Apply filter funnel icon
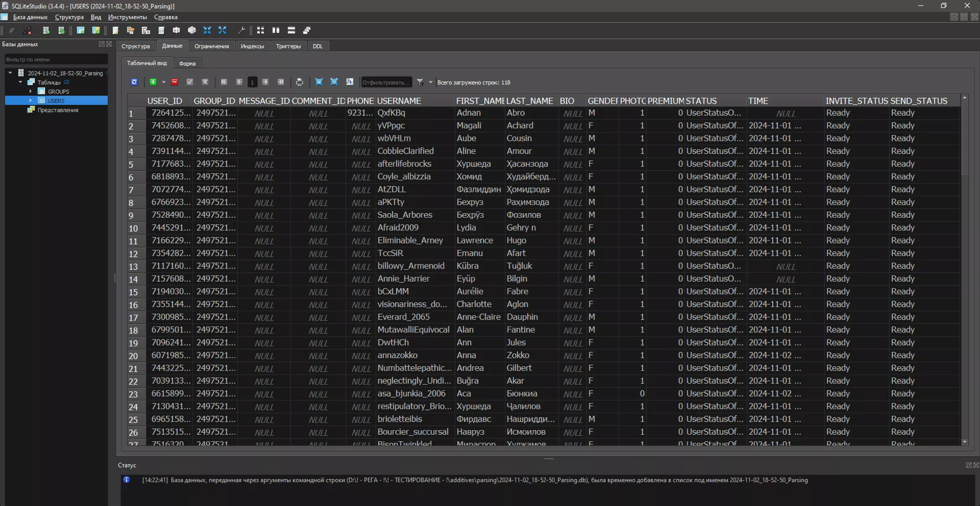 pos(420,82)
